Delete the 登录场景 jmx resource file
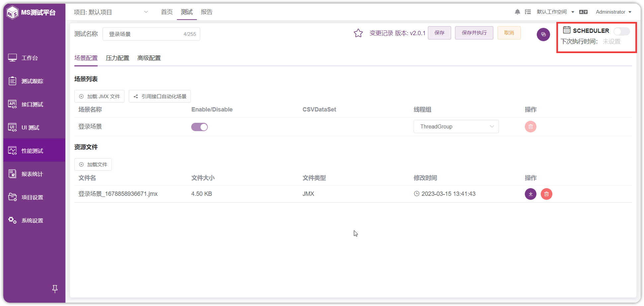Viewport: 644px width, 306px height. [x=546, y=194]
